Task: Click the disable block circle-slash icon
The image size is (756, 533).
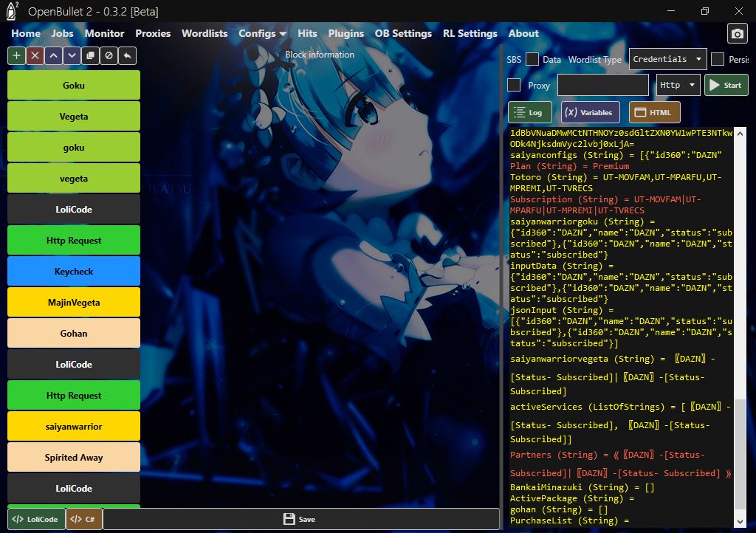Action: 109,55
